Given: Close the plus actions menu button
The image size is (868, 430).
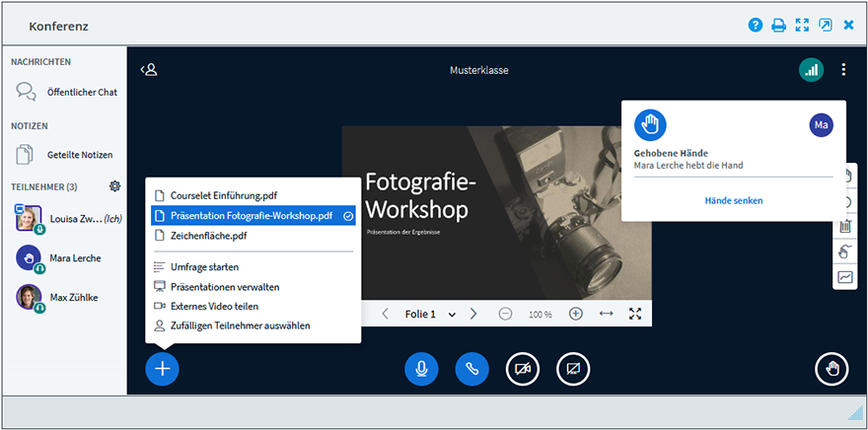Looking at the screenshot, I should (x=162, y=369).
